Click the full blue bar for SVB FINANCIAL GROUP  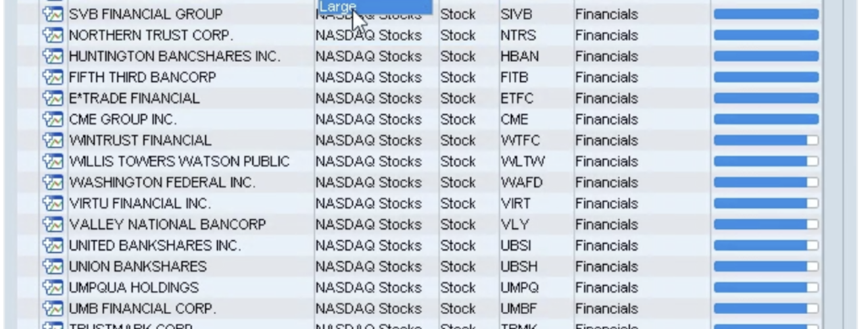(x=766, y=14)
